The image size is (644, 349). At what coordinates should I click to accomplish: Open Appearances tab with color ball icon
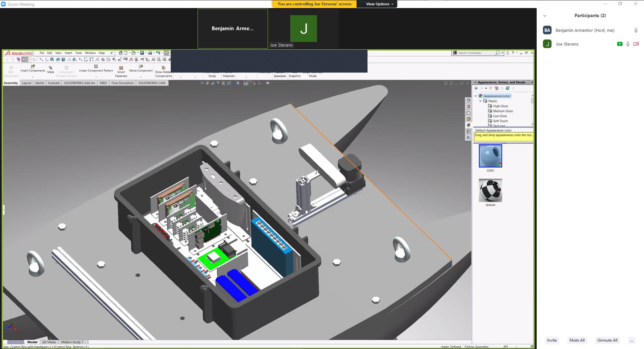coord(469,125)
